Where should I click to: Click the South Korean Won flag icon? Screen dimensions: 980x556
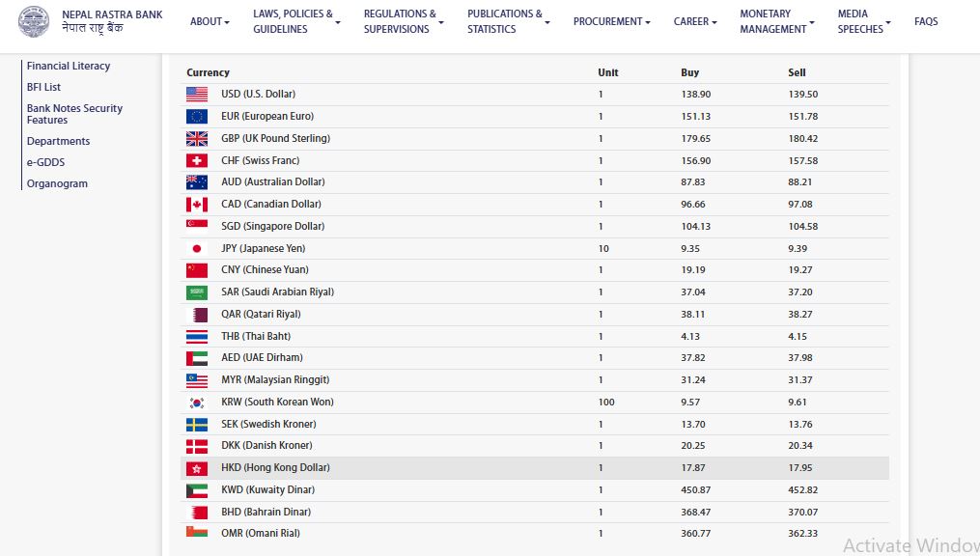coord(197,403)
